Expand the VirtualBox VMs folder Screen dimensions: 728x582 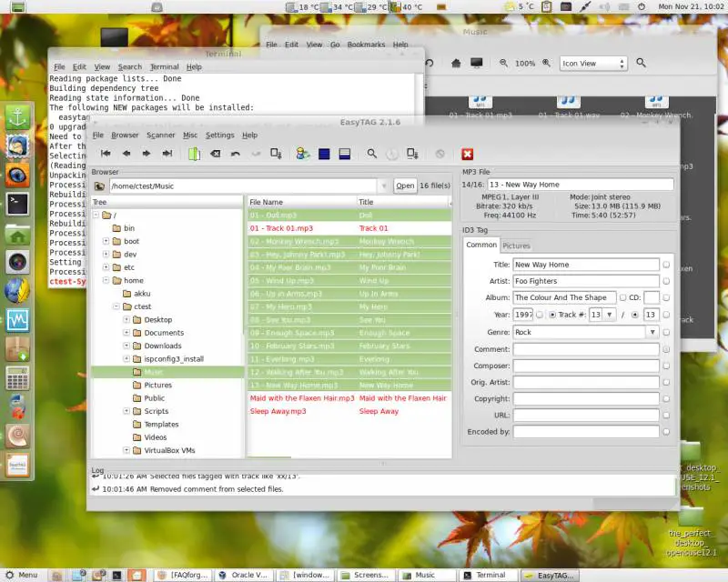126,450
